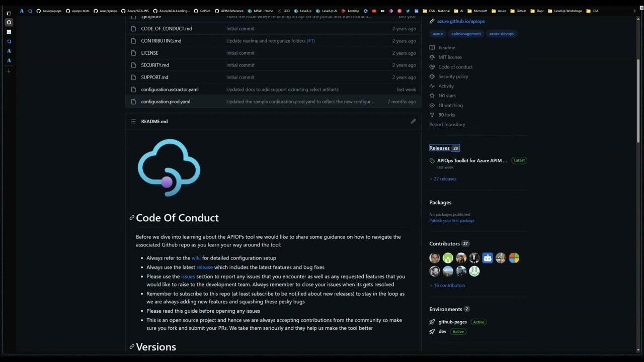Click the APIOps cloud logo image

click(x=169, y=168)
